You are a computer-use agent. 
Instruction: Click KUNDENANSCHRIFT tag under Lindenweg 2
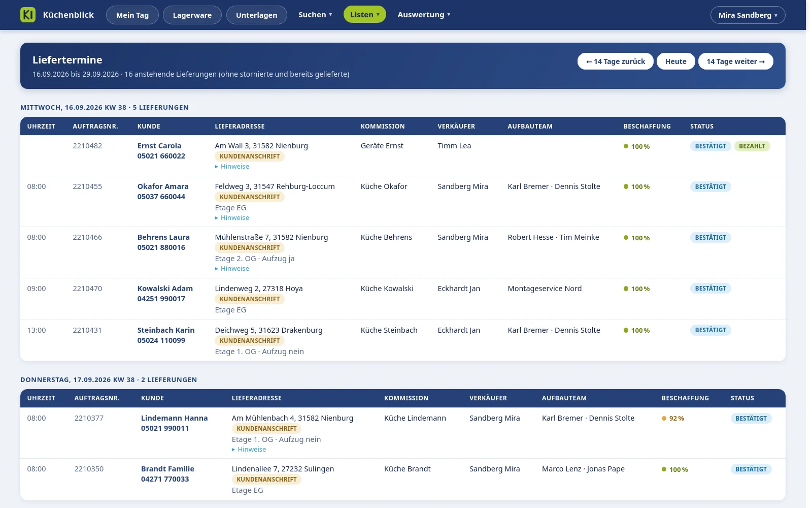pyautogui.click(x=250, y=299)
